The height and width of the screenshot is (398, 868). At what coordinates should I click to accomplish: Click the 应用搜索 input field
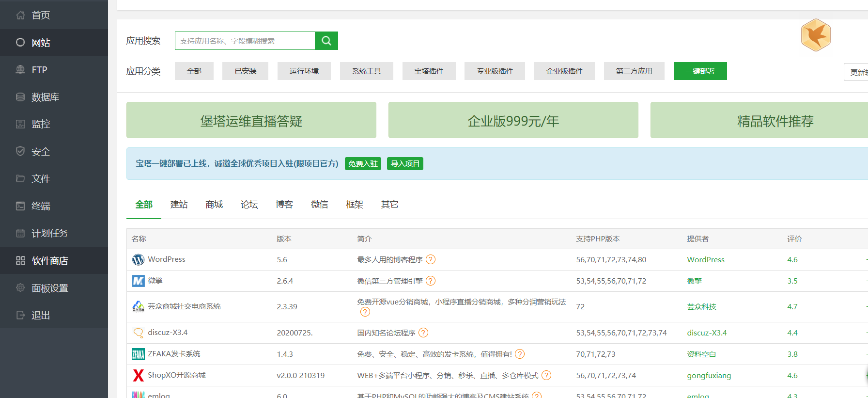pos(245,41)
